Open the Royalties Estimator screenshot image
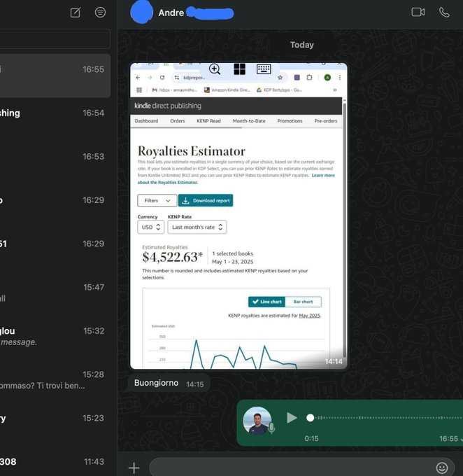This screenshot has width=463, height=476. (238, 216)
